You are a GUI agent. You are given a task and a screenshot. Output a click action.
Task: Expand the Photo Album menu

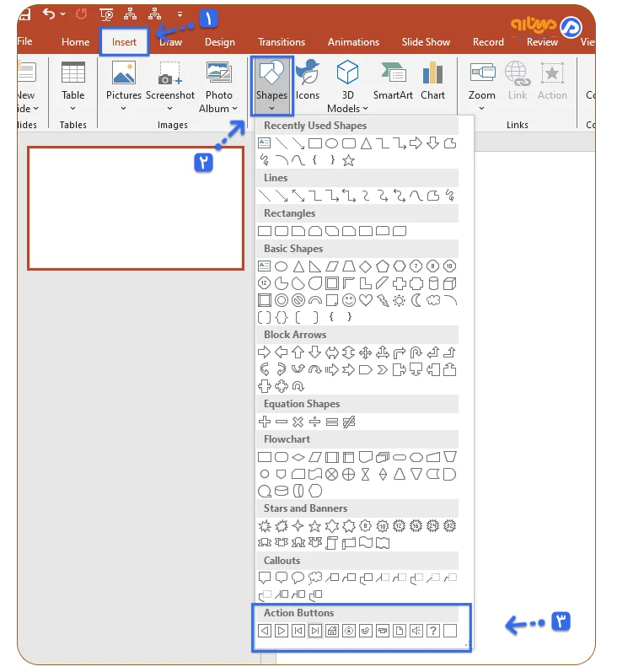point(218,87)
